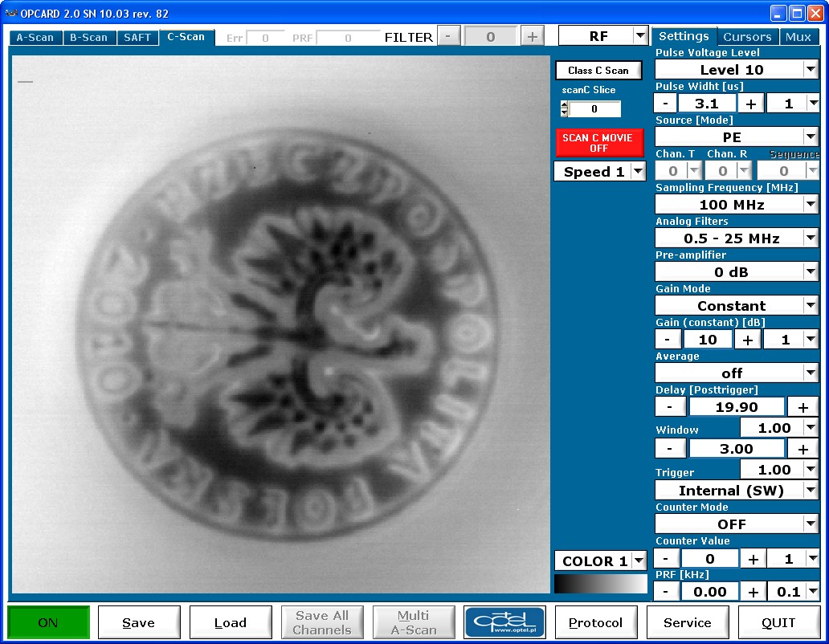The width and height of the screenshot is (829, 644).
Task: Toggle the SCAN C MOVIE OFF button
Action: (599, 143)
